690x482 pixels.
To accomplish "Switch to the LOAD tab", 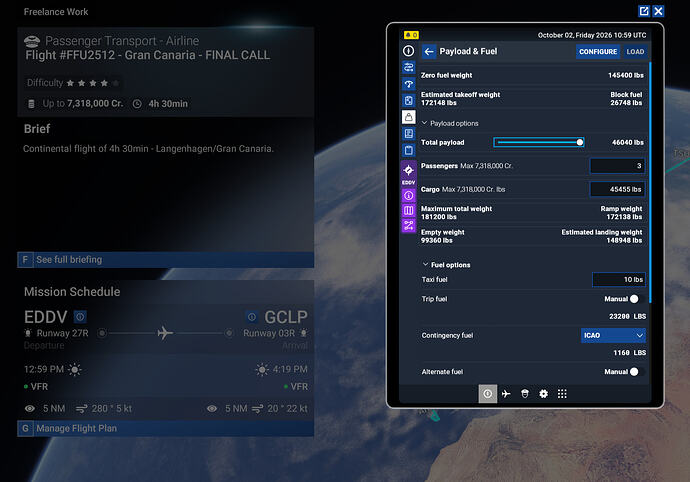I will pyautogui.click(x=635, y=52).
